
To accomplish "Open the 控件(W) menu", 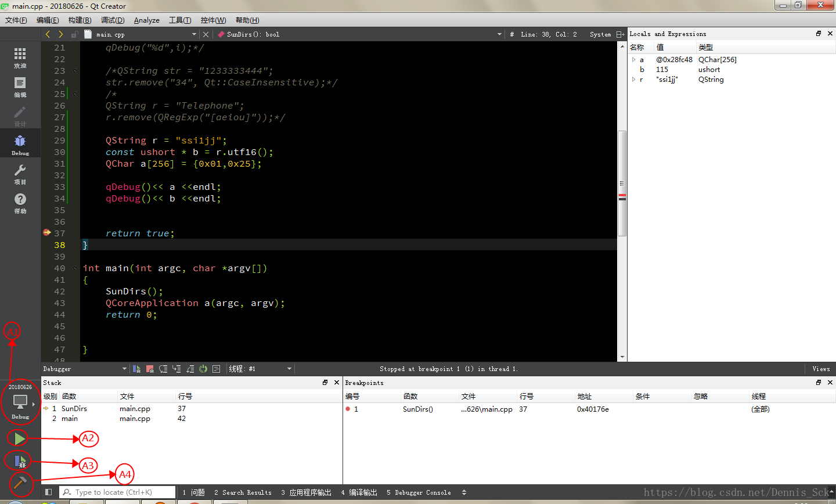I will 214,20.
